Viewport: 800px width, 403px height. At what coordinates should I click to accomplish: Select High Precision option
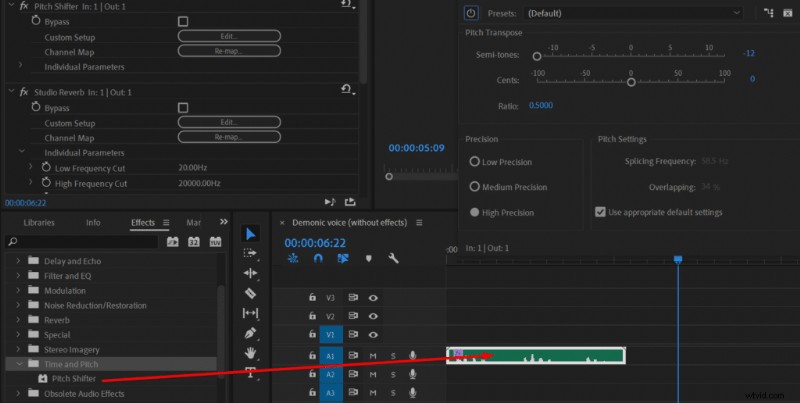click(x=474, y=212)
